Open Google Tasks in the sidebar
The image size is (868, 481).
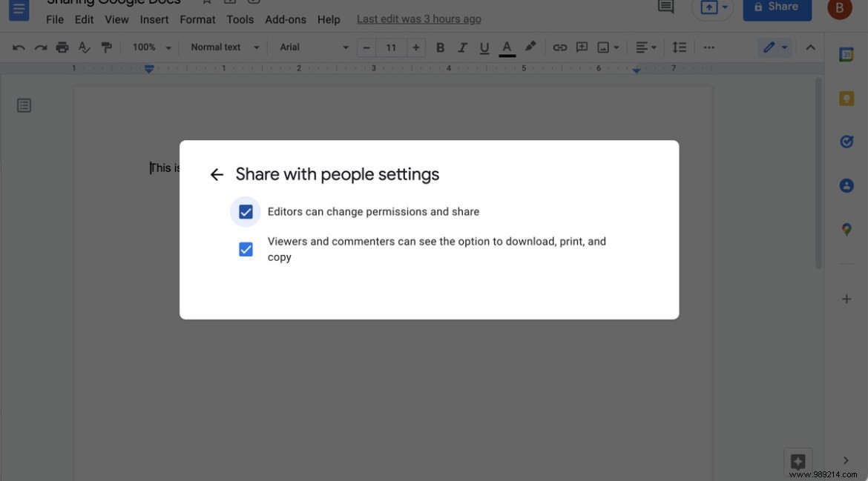coord(846,141)
